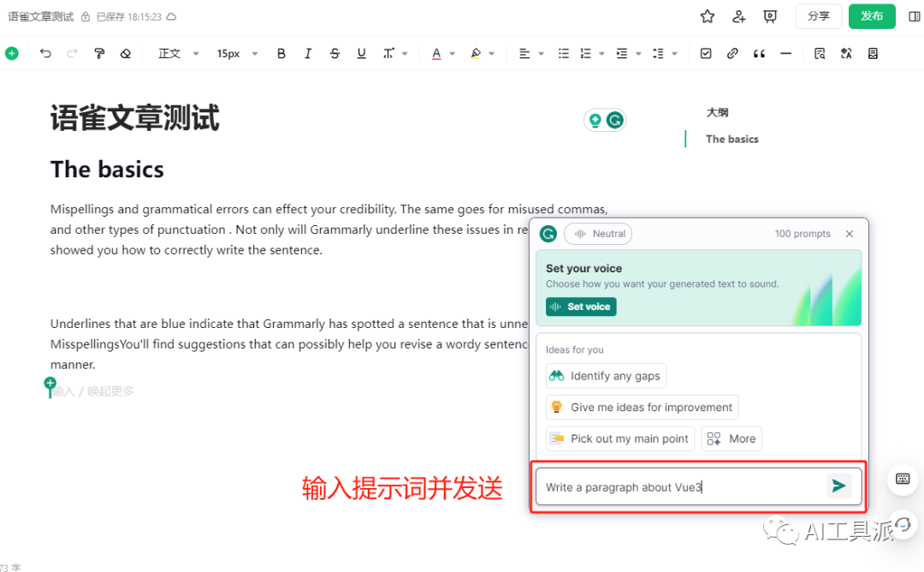Star this document as favorite
The width and height of the screenshot is (924, 572).
(x=708, y=16)
